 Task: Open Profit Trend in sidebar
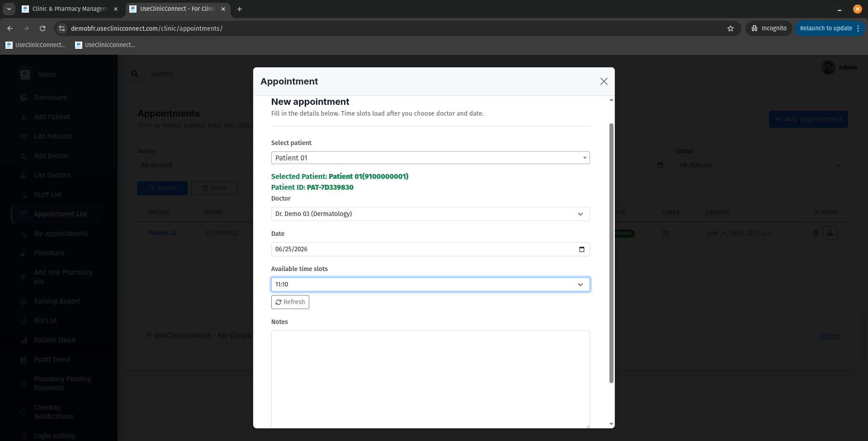tap(52, 360)
